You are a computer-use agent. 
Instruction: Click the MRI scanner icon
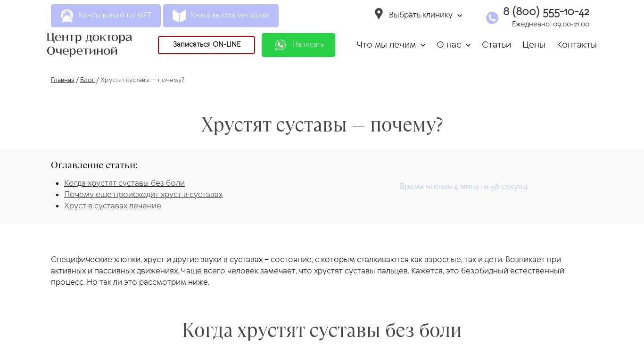pos(67,16)
